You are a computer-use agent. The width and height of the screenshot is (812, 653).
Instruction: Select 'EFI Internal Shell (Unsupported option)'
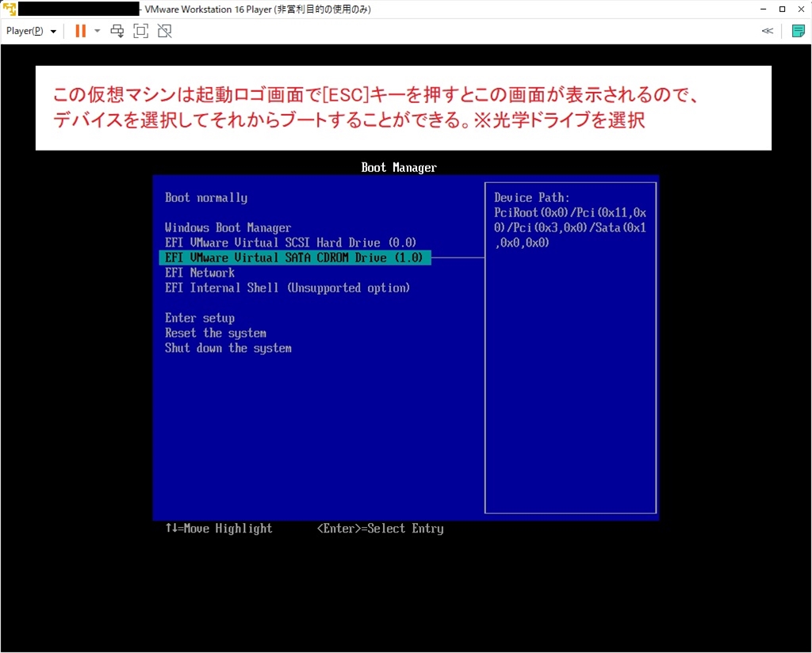[x=287, y=288]
